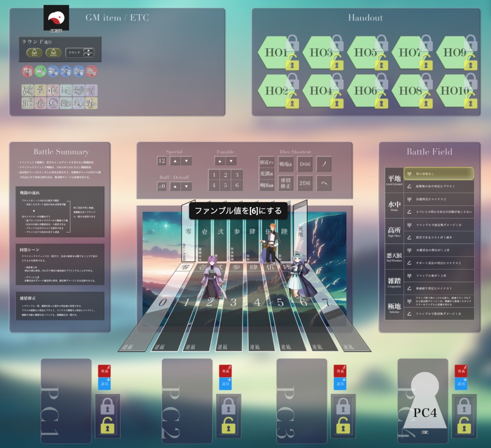Raise the Fumble value with up arrow
The width and height of the screenshot is (491, 448).
(220, 161)
